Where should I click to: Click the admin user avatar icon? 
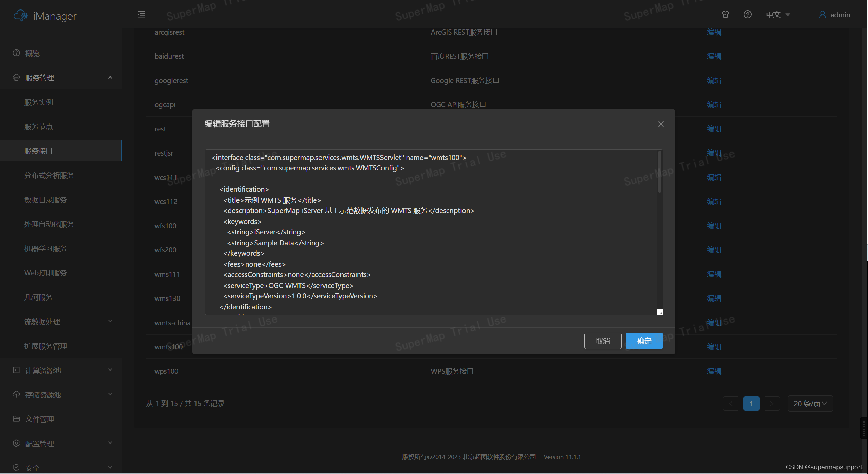click(x=822, y=14)
